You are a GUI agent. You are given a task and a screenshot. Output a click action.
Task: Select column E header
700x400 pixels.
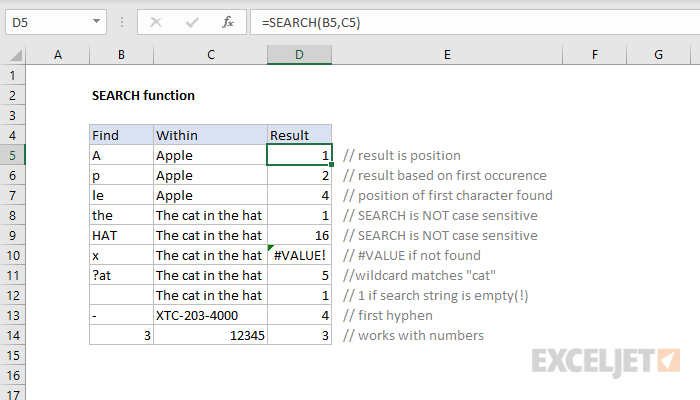pos(445,54)
